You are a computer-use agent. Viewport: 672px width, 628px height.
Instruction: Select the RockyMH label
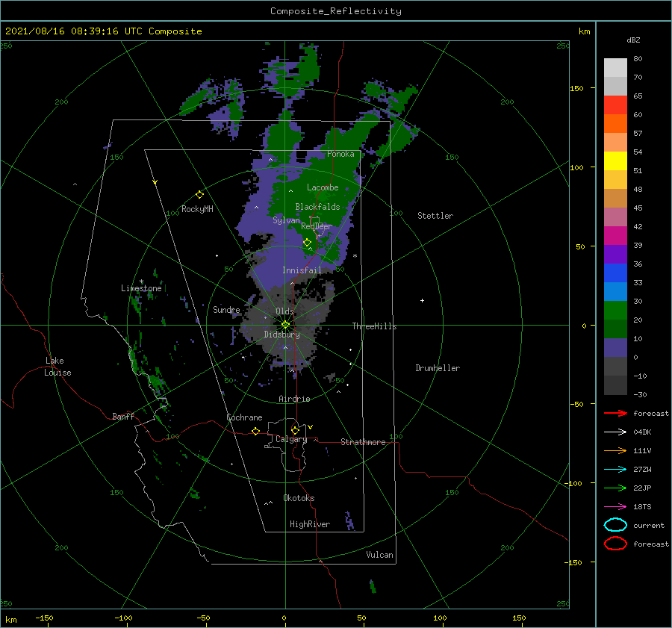pos(197,209)
